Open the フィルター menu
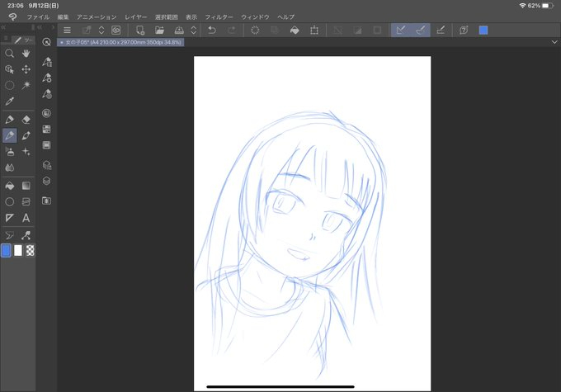 pyautogui.click(x=218, y=17)
